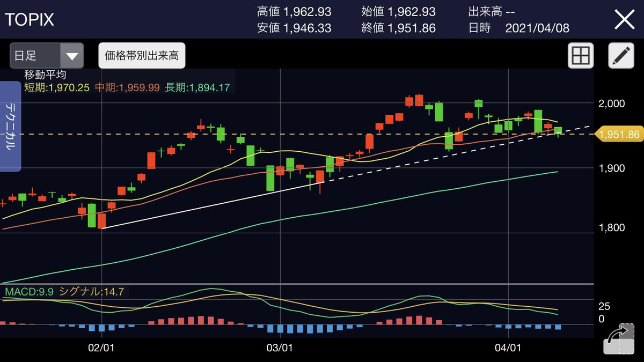
Task: Open the テクニカル side tab
Action: click(10, 127)
